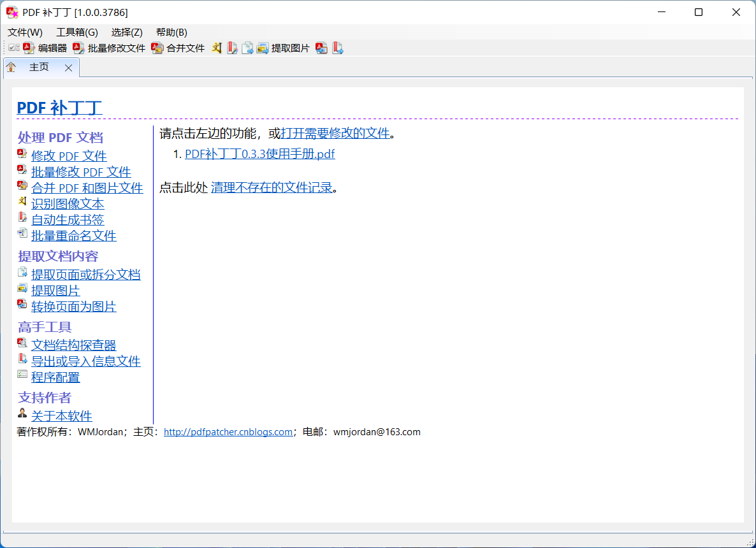Select the OCR toolbar icon after 合并文件

coord(217,47)
